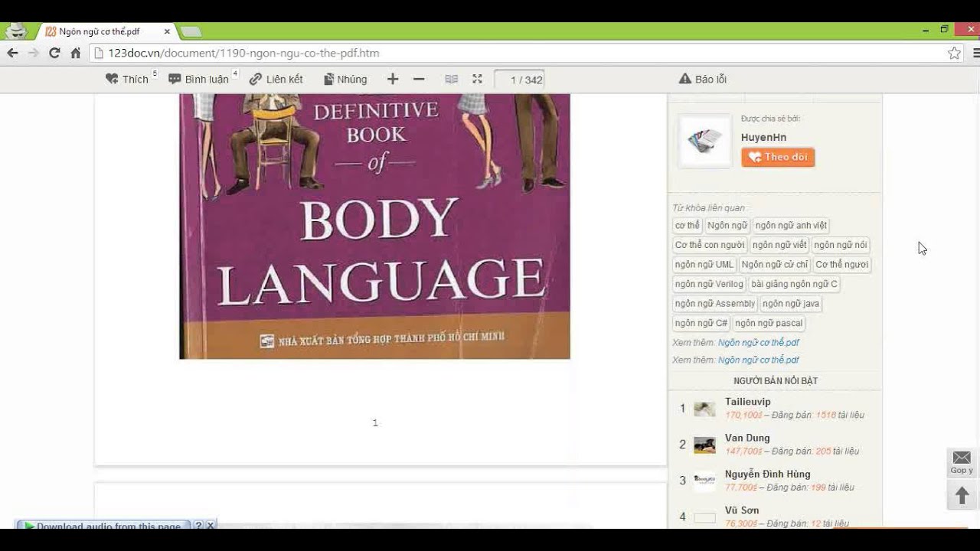Click the Body Language book cover image

374,227
